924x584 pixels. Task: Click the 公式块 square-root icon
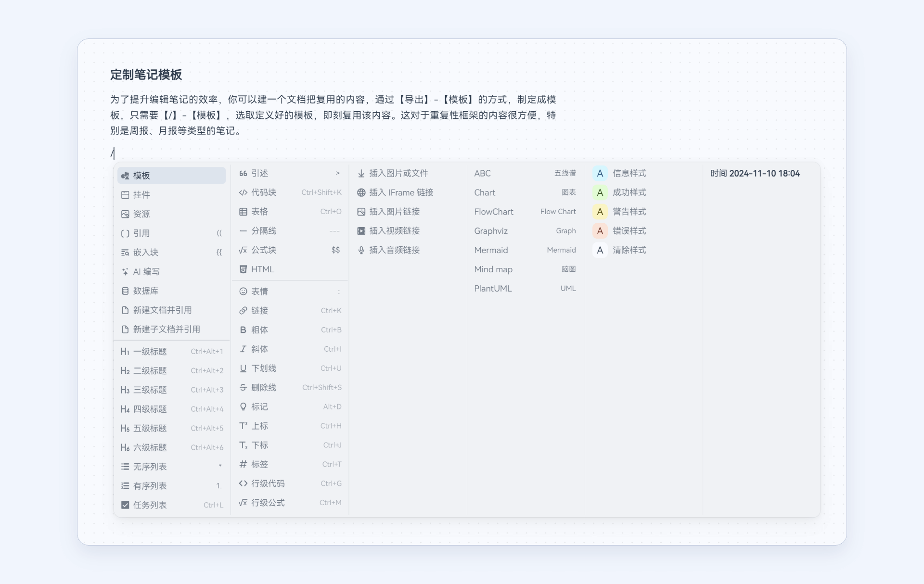(243, 250)
